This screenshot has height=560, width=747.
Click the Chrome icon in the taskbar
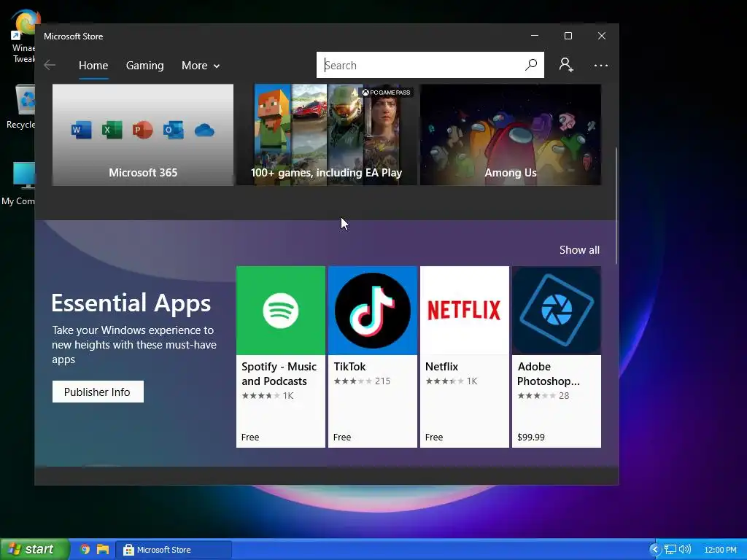tap(85, 550)
